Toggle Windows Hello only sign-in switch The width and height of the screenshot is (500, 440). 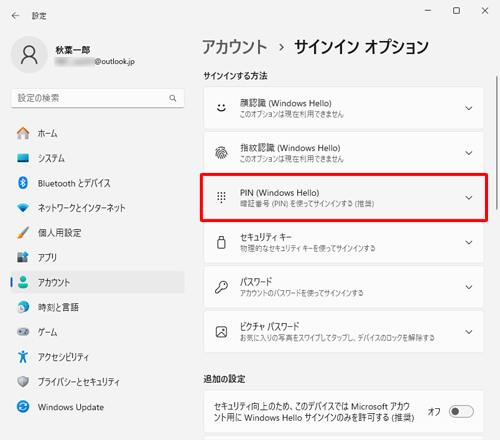tap(461, 411)
